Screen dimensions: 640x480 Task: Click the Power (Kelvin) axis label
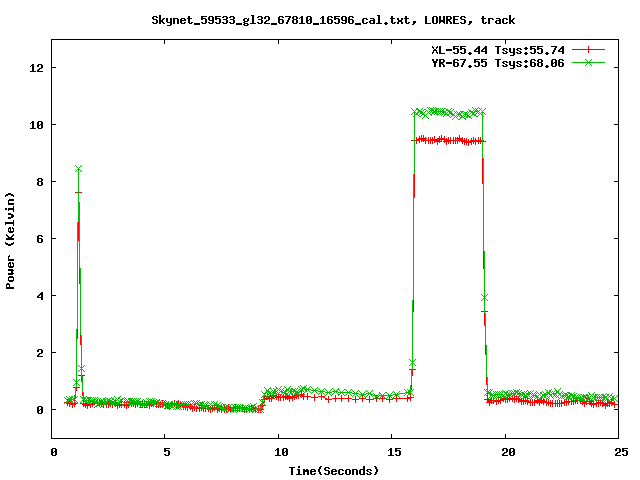tap(10, 241)
